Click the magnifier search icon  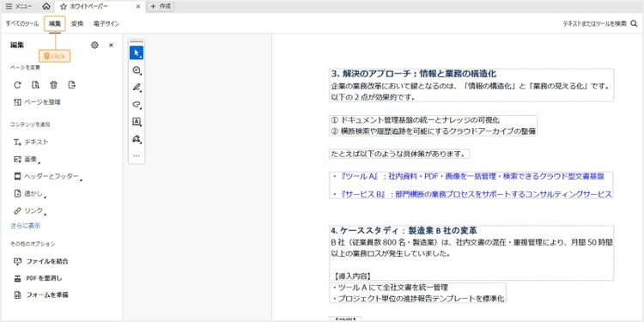[635, 24]
